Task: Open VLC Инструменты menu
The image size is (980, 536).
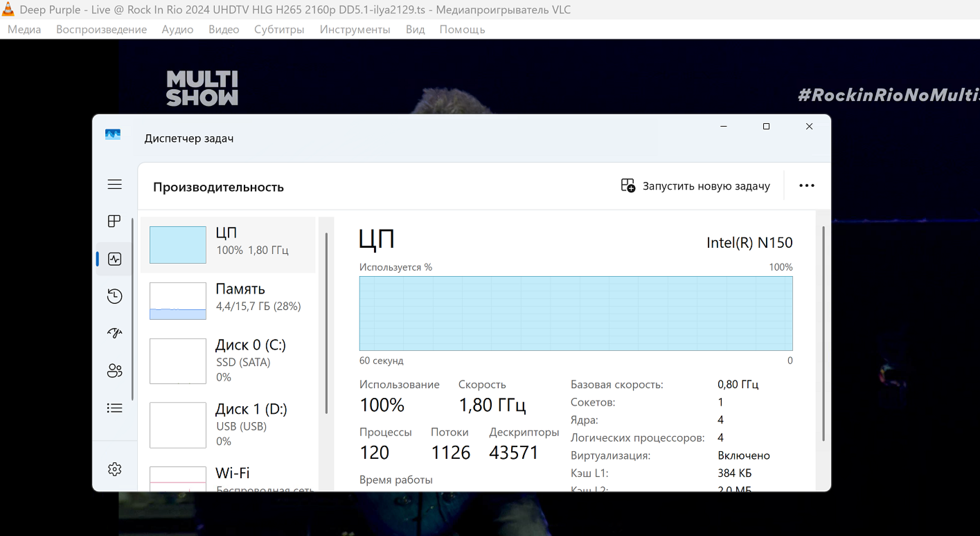Action: [x=355, y=30]
